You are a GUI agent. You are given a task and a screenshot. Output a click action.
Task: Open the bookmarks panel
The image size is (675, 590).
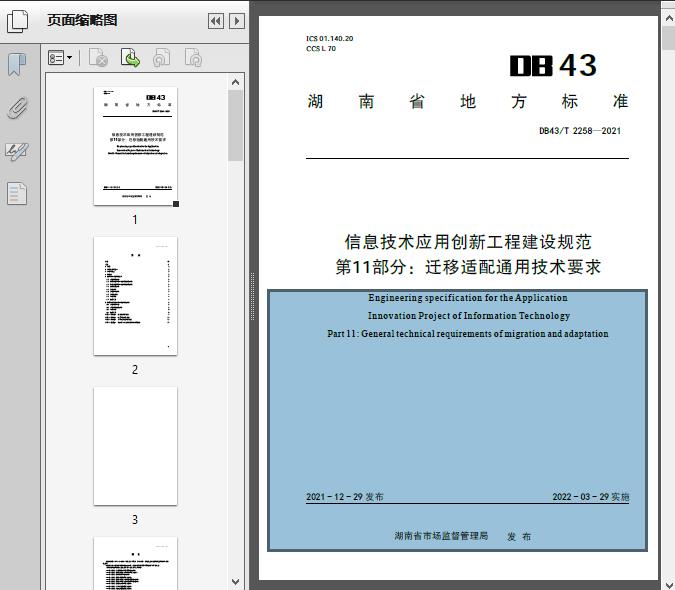(17, 65)
